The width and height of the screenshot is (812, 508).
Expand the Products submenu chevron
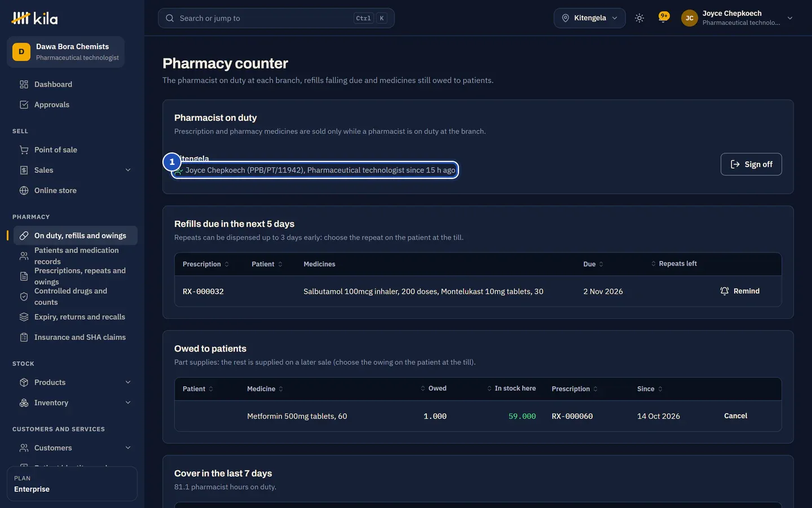(x=128, y=383)
